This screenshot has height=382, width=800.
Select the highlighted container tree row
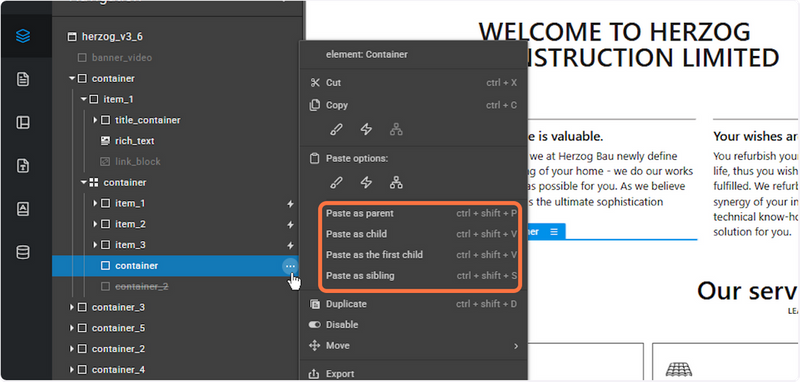pos(177,266)
